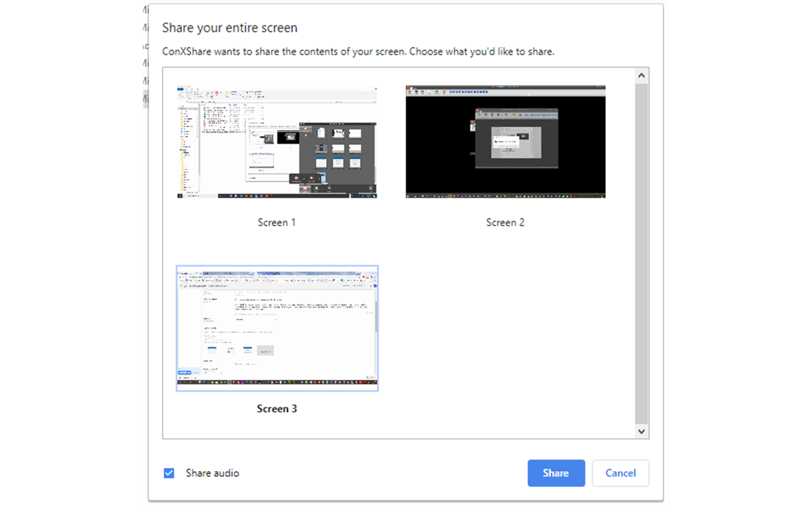Click the Share audio label text
The width and height of the screenshot is (812, 508).
(211, 472)
